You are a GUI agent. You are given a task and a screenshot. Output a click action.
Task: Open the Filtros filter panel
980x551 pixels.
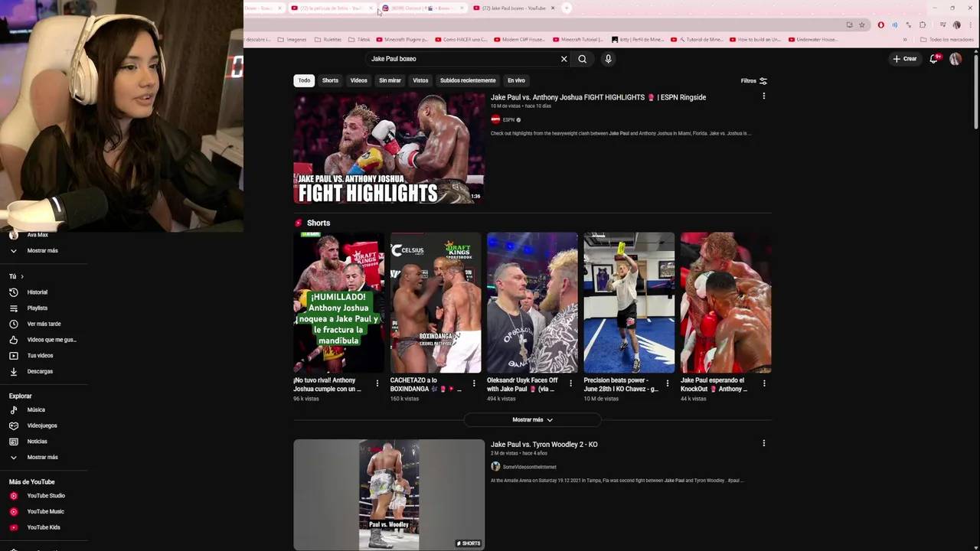tap(753, 80)
